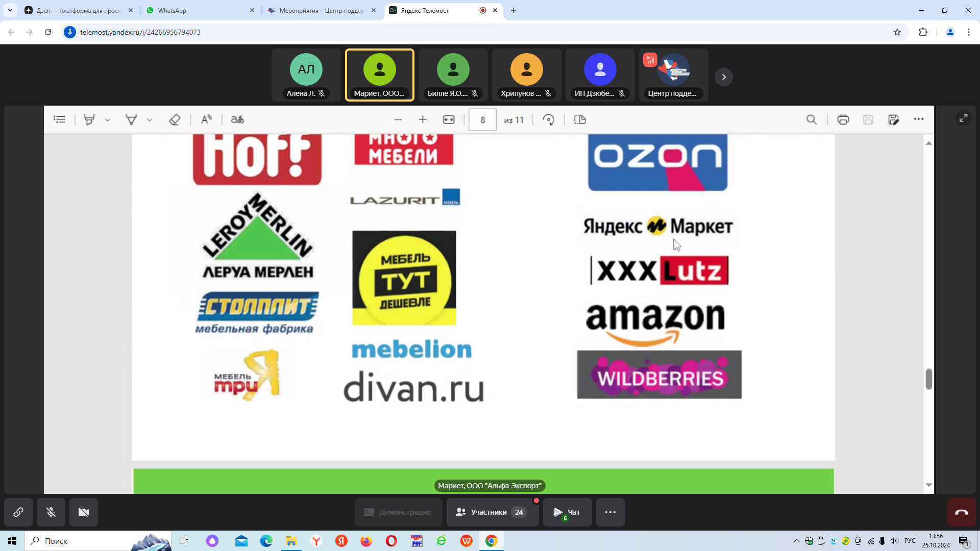The width and height of the screenshot is (980, 551).
Task: Copy meeting link with chain icon
Action: click(18, 512)
